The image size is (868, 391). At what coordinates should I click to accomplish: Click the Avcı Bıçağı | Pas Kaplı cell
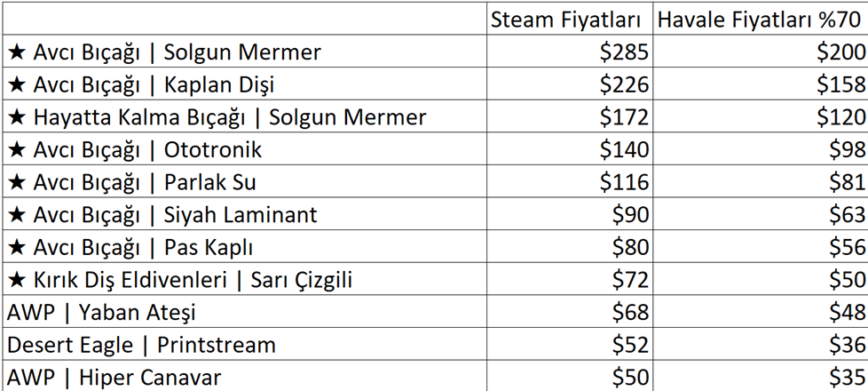244,247
